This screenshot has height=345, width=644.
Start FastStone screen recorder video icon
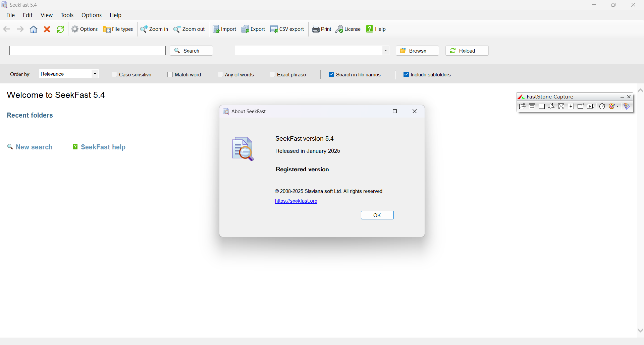coord(591,107)
